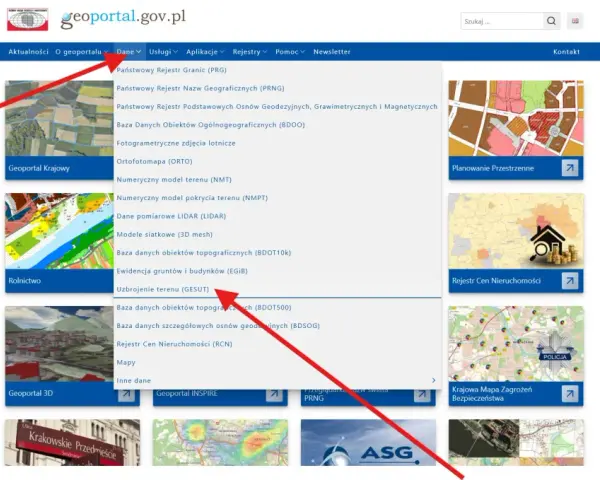Focus the Szukaj search field
Screen dimensions: 600x480
(x=502, y=21)
